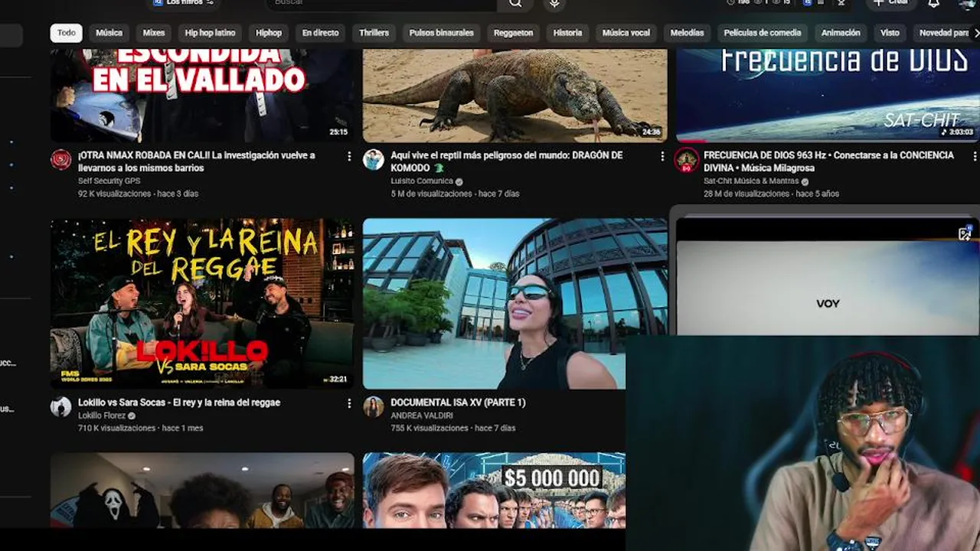Open Lokillo vs Sara Socas title link
980x551 pixels.
coord(179,403)
